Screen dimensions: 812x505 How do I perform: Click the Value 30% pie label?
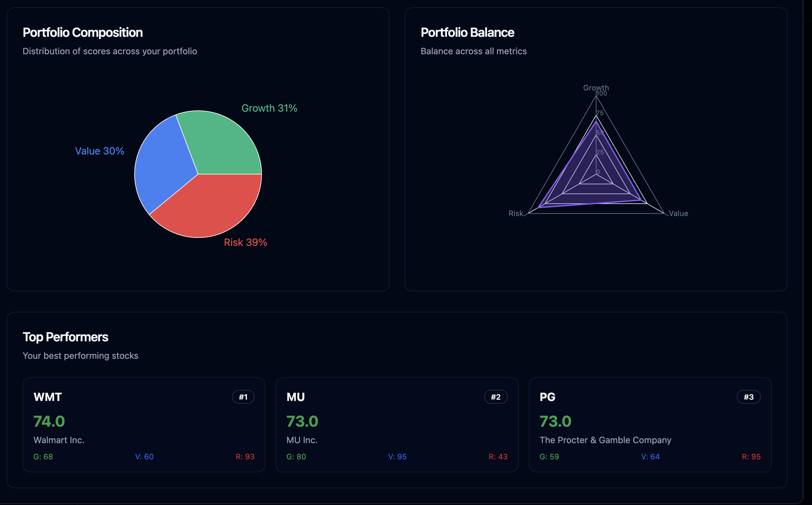pos(100,151)
